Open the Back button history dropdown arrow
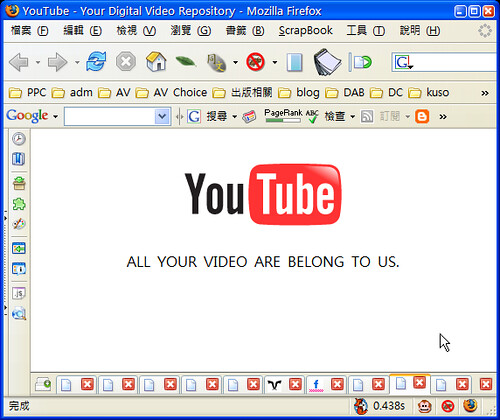500x420 pixels. 38,62
